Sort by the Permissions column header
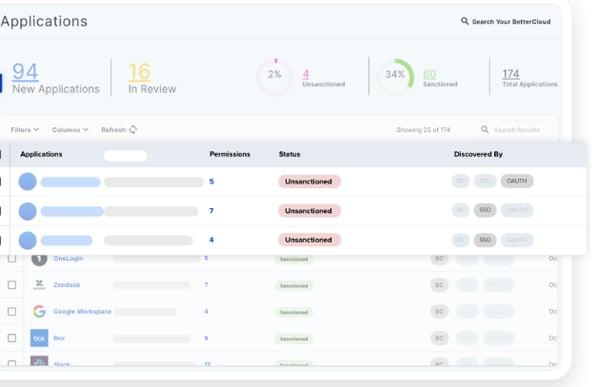 point(230,154)
